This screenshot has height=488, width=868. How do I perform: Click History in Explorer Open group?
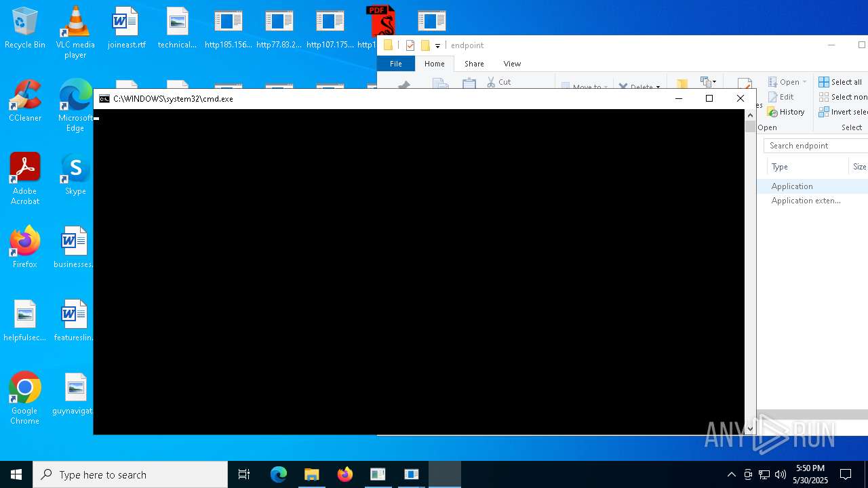[x=786, y=112]
